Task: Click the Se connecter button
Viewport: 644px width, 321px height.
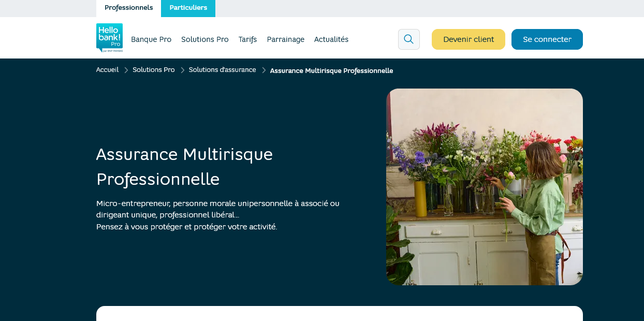Action: 547,39
